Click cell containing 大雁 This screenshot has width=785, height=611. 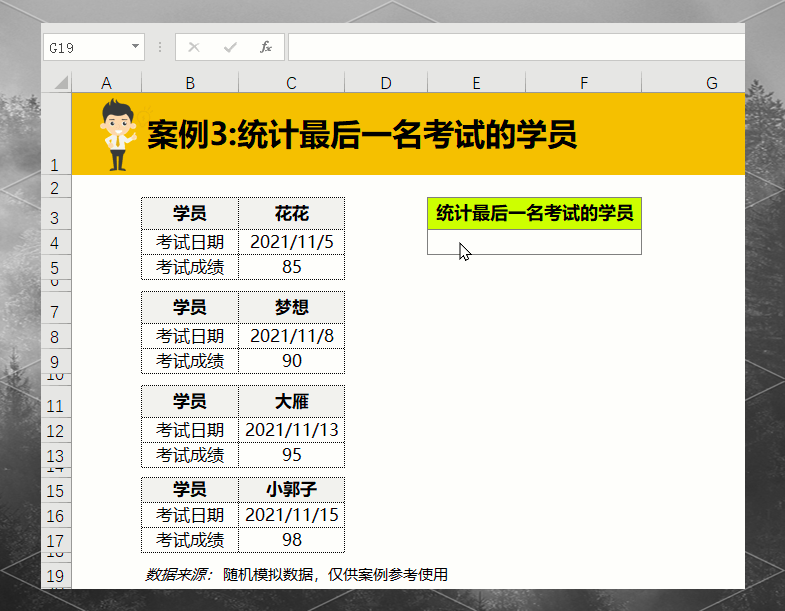291,402
